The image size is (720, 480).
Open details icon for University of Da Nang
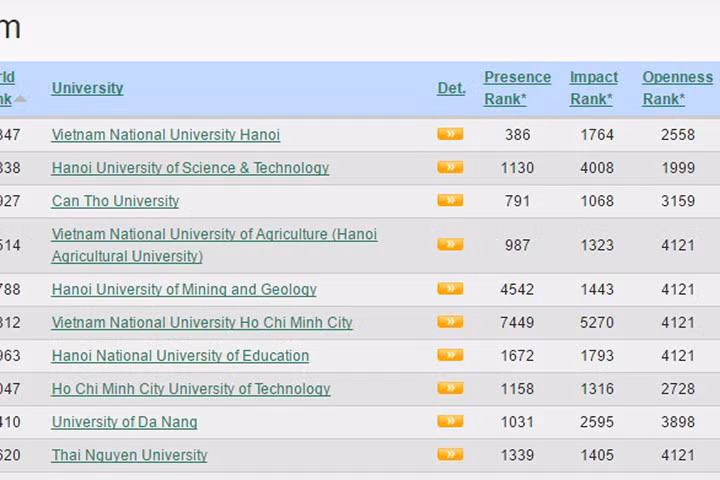tap(450, 421)
